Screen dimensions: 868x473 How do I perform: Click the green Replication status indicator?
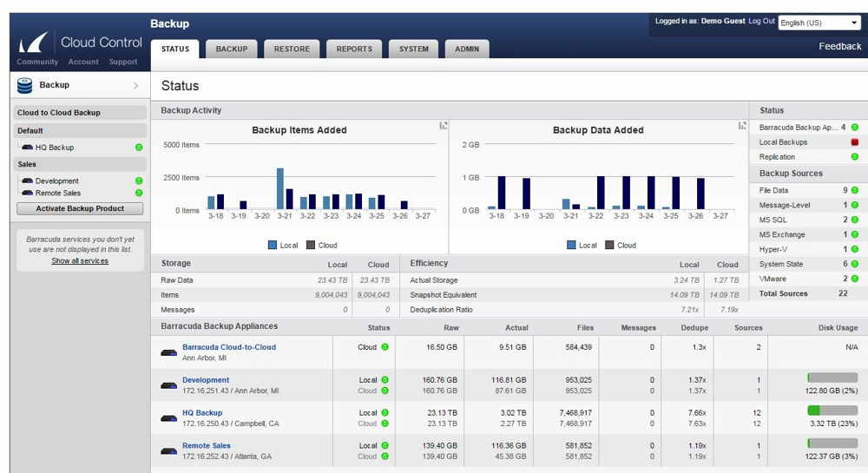[x=855, y=157]
